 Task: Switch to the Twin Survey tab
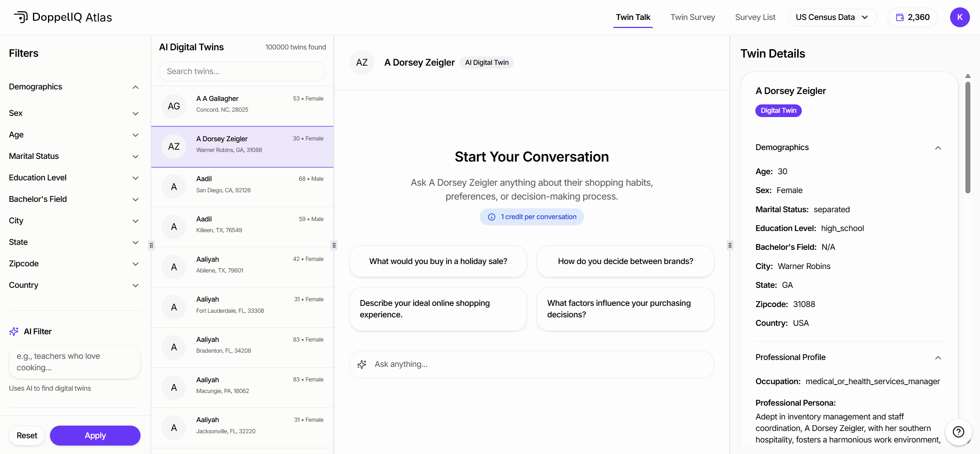point(692,17)
